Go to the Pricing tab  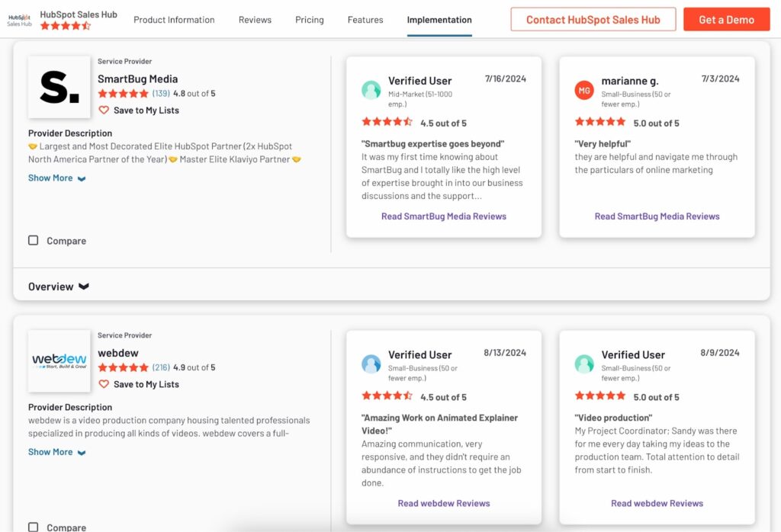[310, 20]
